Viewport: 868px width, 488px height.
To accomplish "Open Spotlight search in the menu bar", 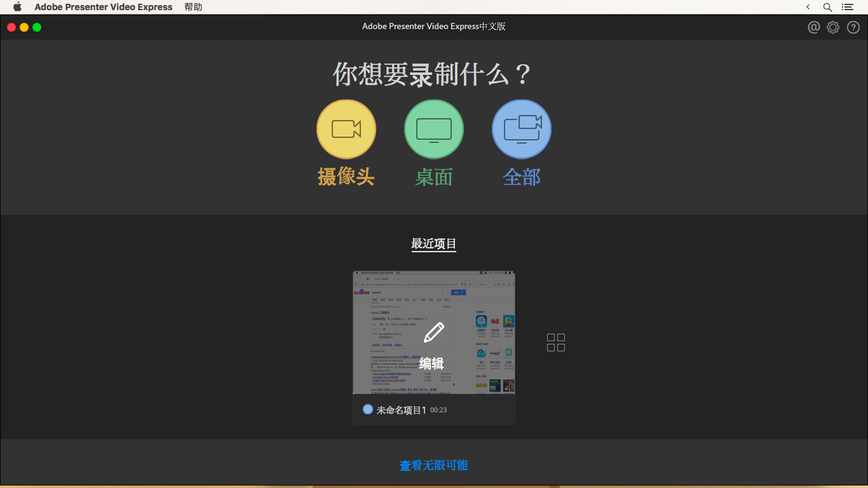I will click(827, 7).
